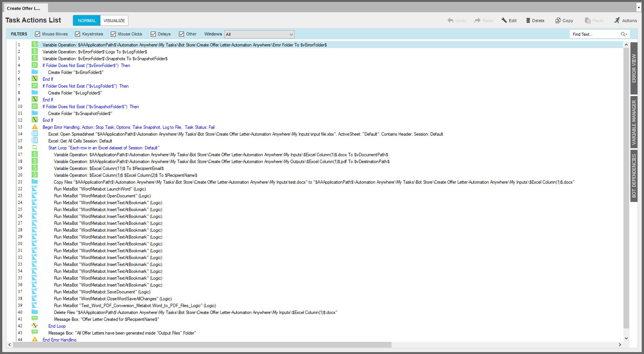Screen dimensions: 644x354
Task: Click the search magnifier in Find Text
Action: 623,34
